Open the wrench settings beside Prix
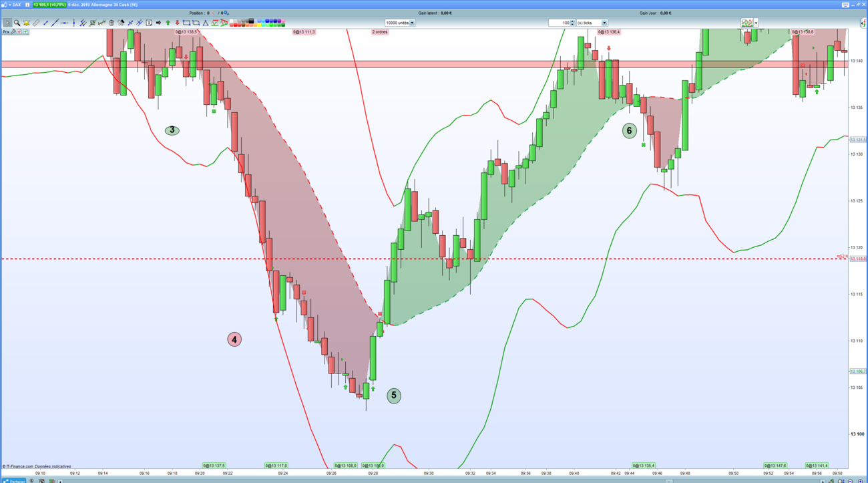 tap(13, 31)
